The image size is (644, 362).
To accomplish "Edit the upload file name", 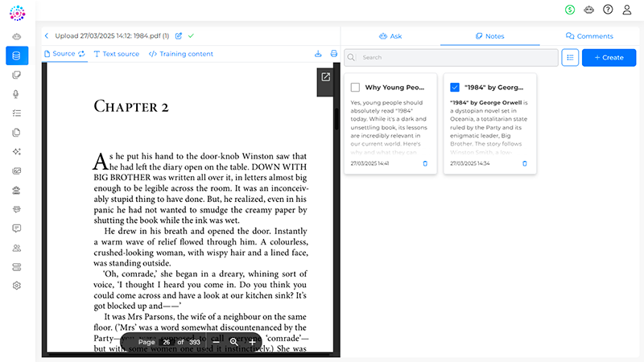I will pyautogui.click(x=179, y=36).
